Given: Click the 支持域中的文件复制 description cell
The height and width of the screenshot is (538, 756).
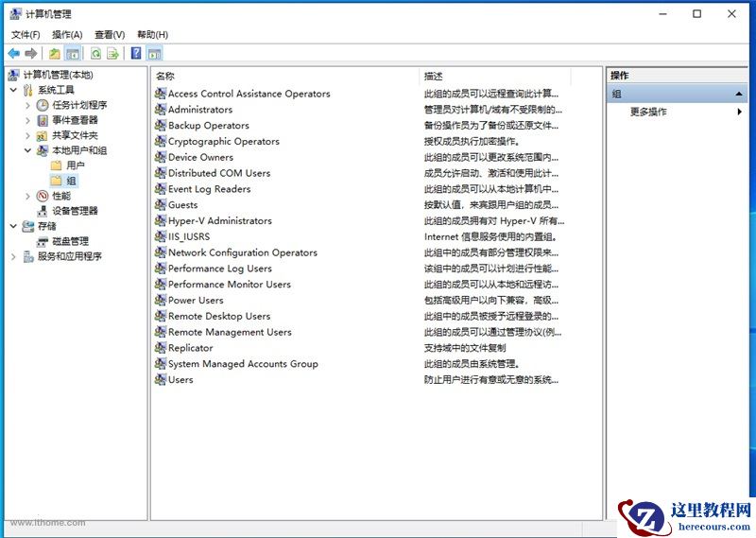Looking at the screenshot, I should [465, 348].
